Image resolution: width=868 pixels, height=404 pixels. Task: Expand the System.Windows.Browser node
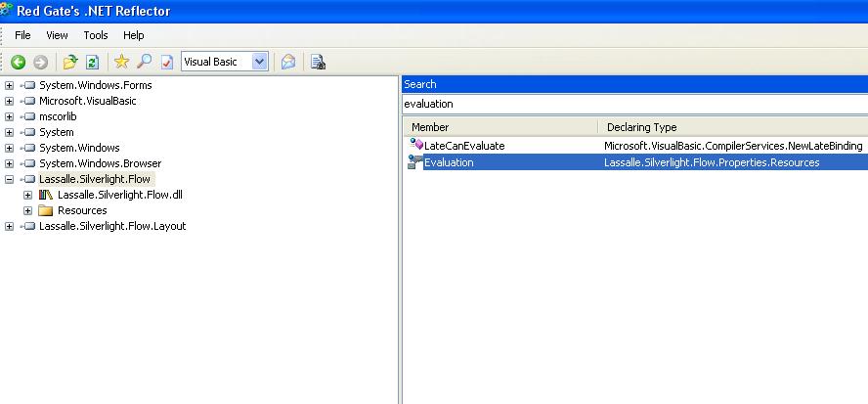coord(9,163)
